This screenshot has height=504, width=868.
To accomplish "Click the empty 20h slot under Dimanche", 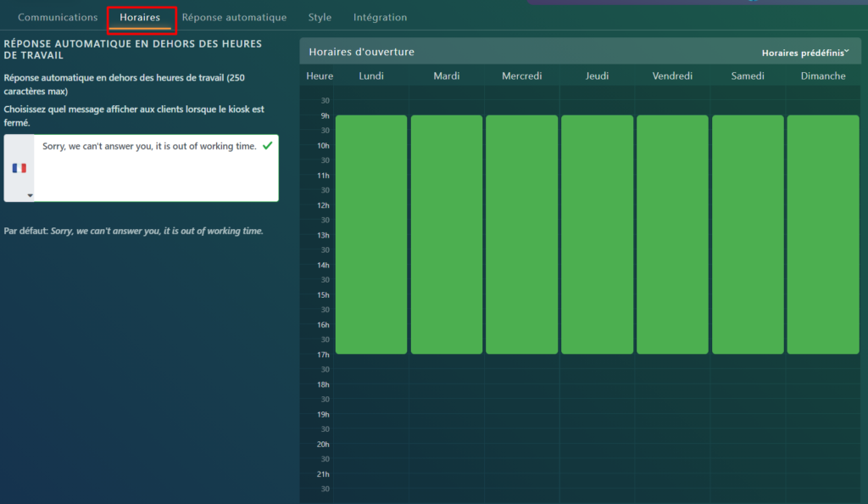I will pos(822,444).
